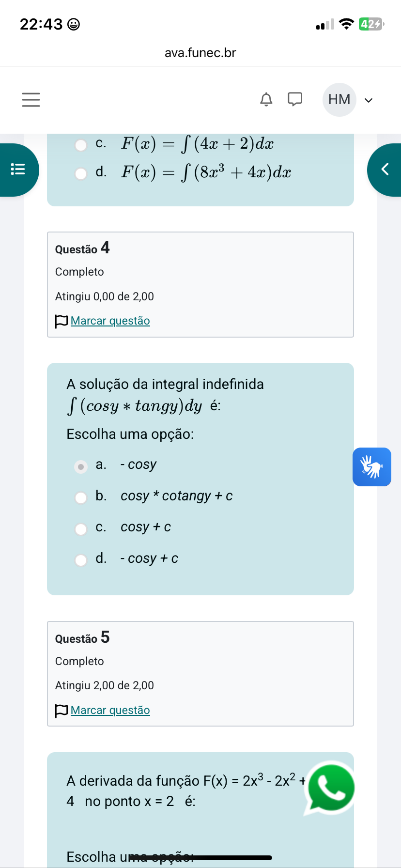Open the notifications bell
The width and height of the screenshot is (401, 868).
point(266,99)
